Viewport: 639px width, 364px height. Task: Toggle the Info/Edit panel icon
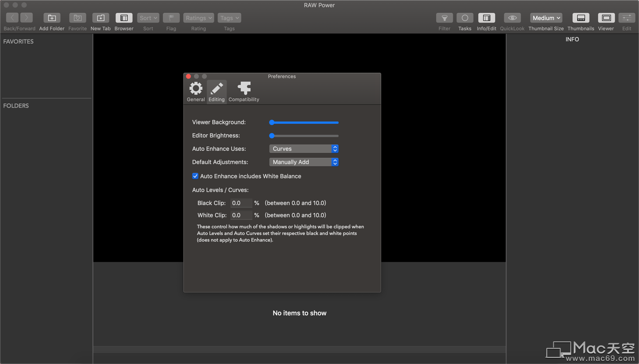coord(487,18)
